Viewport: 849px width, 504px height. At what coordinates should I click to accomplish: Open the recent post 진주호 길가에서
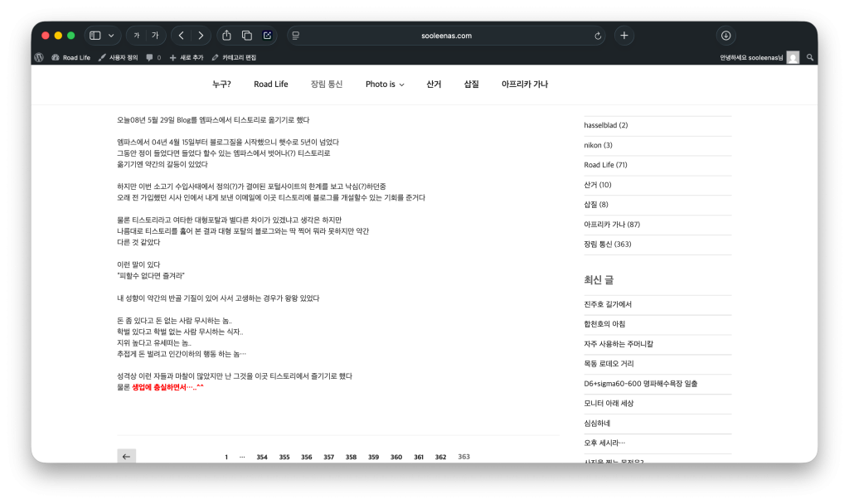[x=608, y=304]
